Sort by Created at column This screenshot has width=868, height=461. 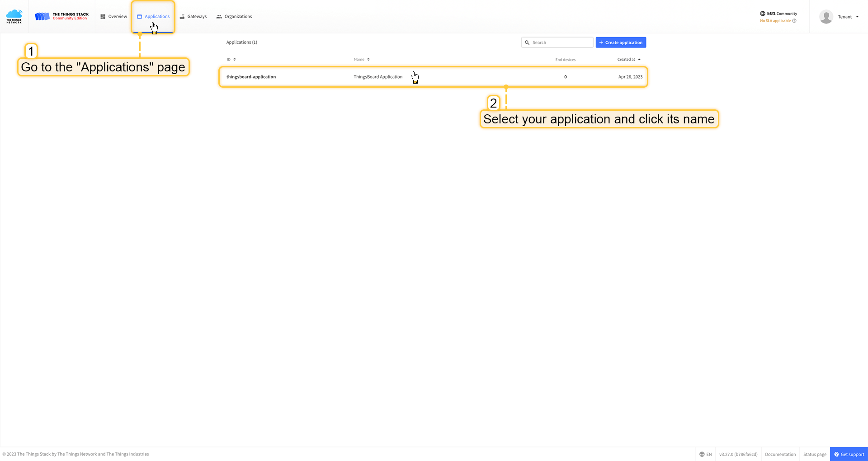point(628,60)
